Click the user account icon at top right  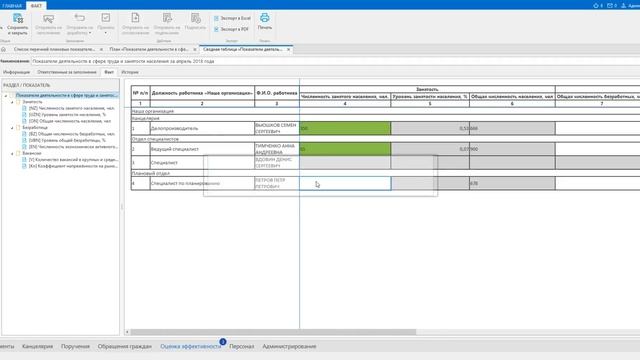[623, 5]
